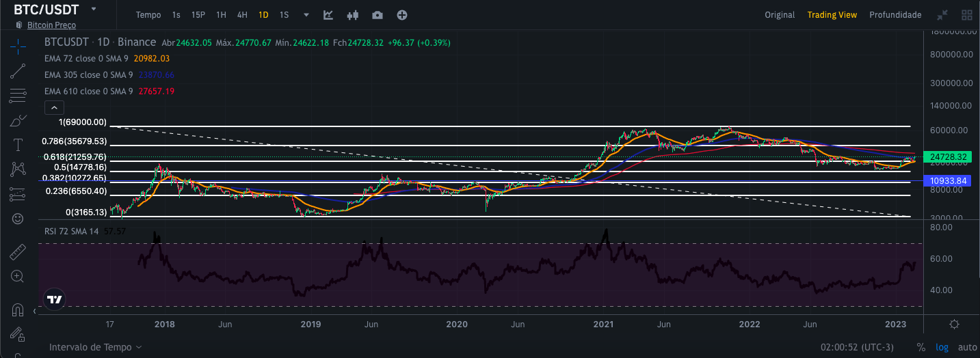This screenshot has height=358, width=980.
Task: Switch to the Trading View chart
Action: [832, 14]
